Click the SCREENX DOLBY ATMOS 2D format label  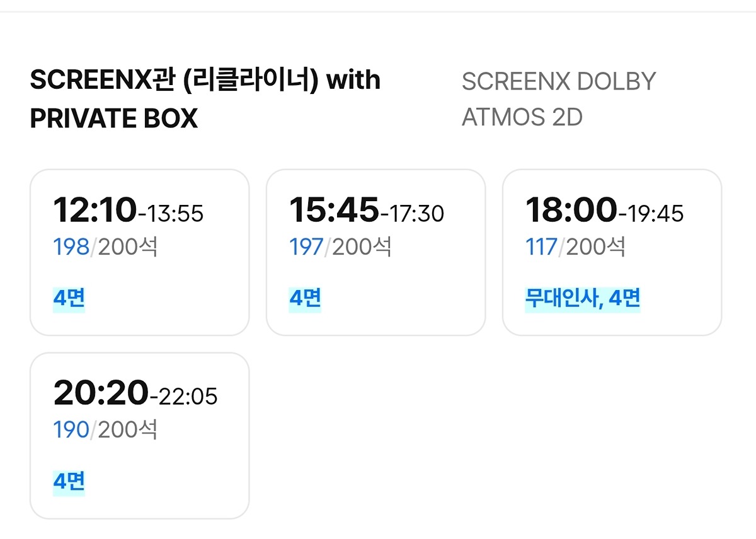pos(559,99)
